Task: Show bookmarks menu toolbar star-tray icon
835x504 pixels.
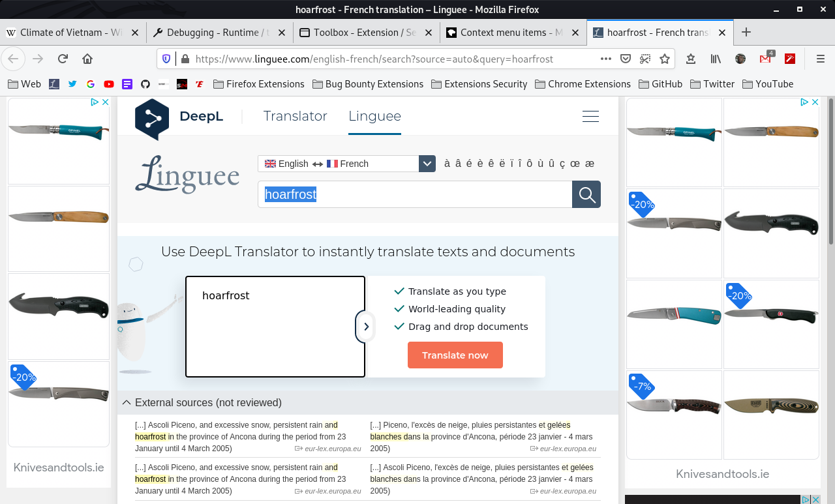Action: tap(691, 59)
